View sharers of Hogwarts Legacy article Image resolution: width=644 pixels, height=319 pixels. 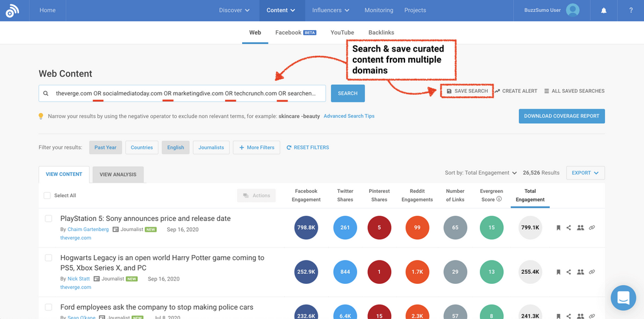(580, 273)
